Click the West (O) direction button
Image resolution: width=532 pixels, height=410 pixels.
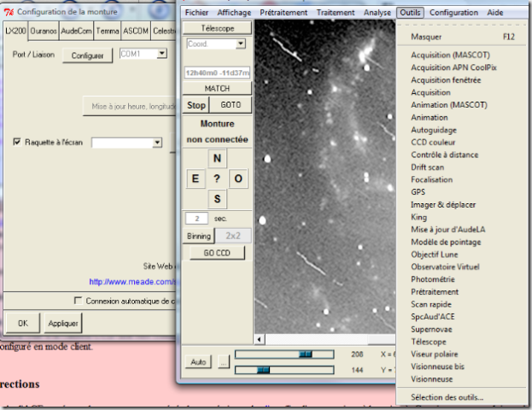tap(238, 179)
